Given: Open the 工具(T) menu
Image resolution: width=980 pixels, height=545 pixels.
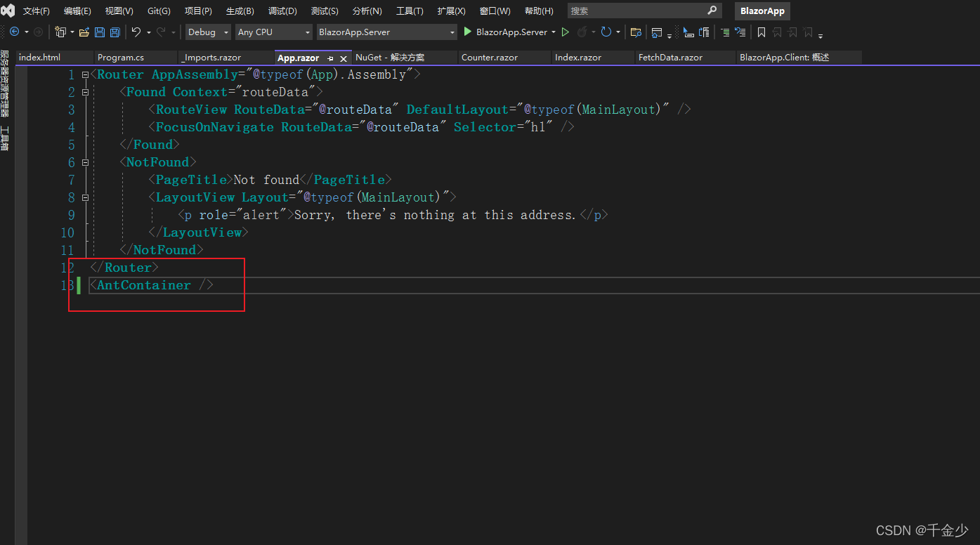Looking at the screenshot, I should 410,11.
